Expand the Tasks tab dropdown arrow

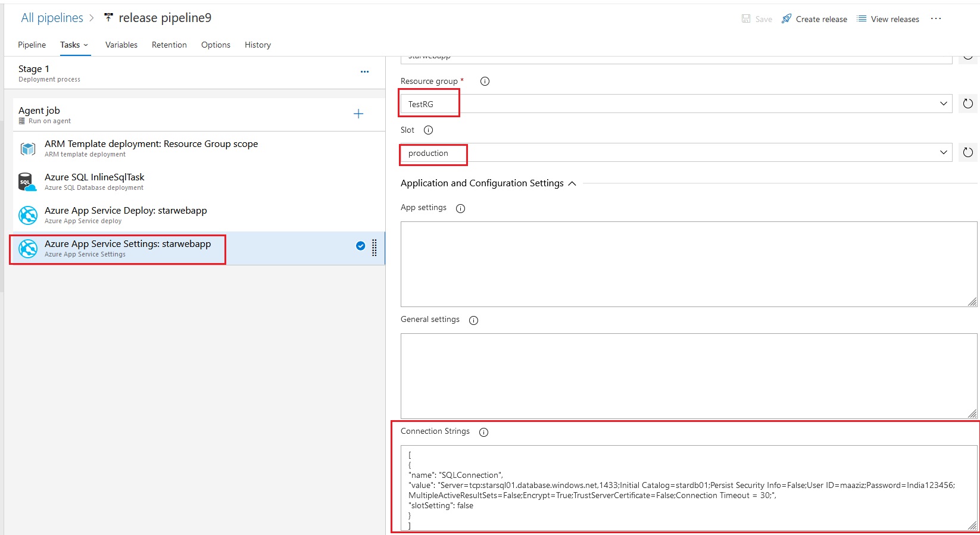86,45
